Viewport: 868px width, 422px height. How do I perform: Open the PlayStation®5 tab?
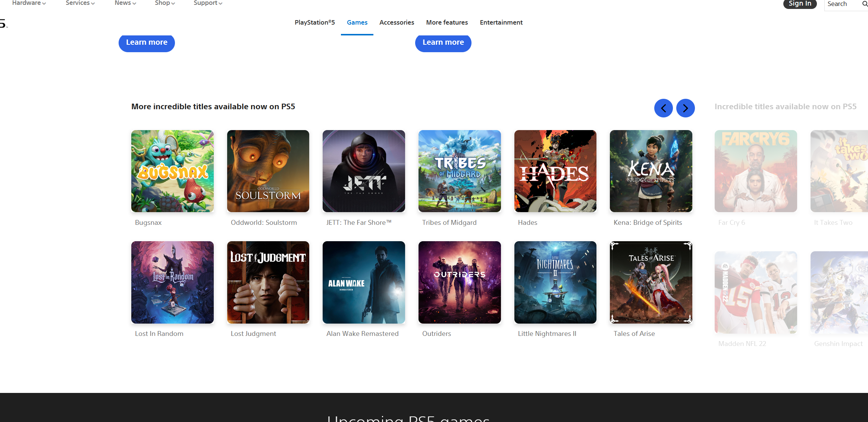(315, 22)
